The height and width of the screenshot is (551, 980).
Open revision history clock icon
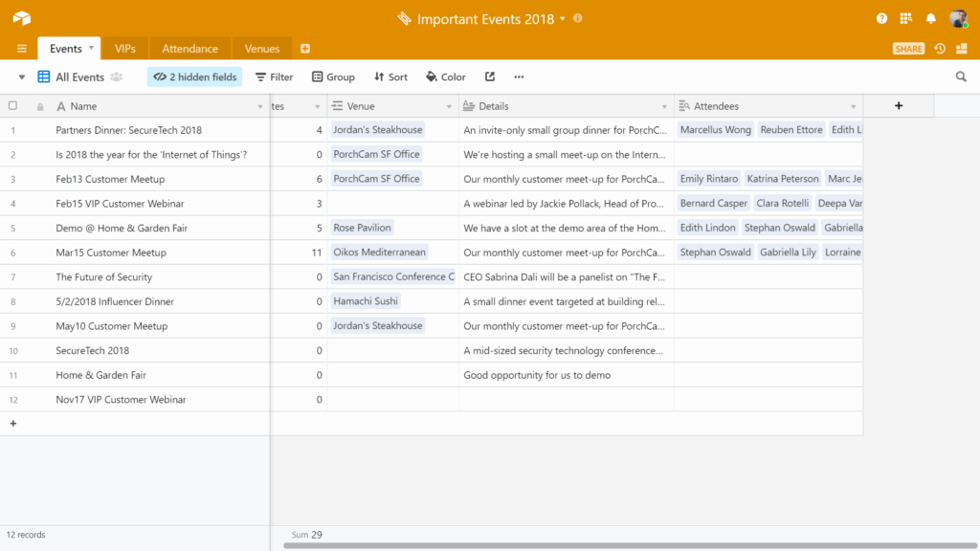(x=940, y=49)
